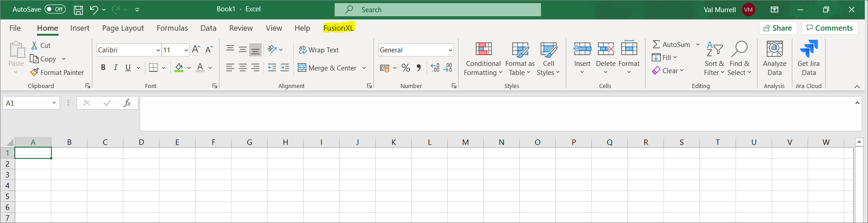Expand the Conditional Formatting menu
868x223 pixels.
click(483, 59)
